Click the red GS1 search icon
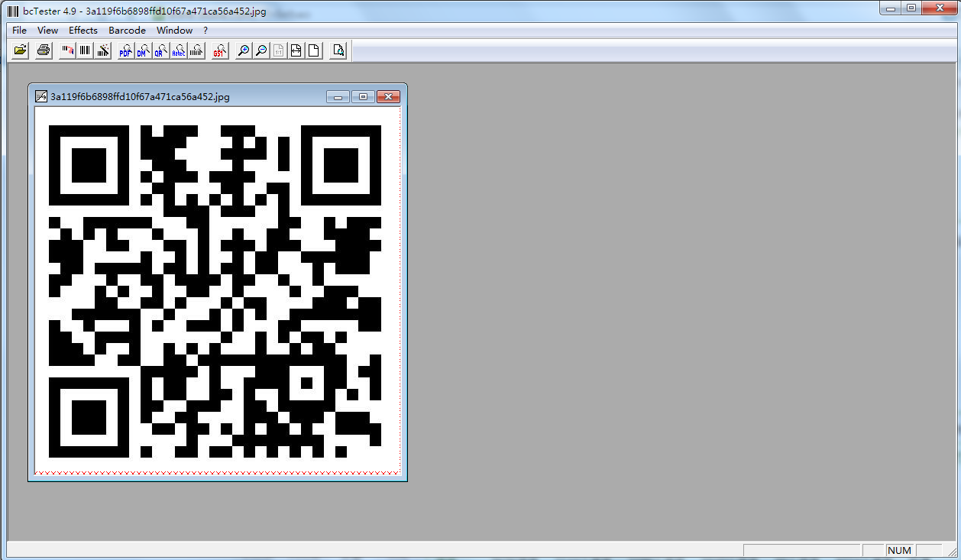 [219, 50]
